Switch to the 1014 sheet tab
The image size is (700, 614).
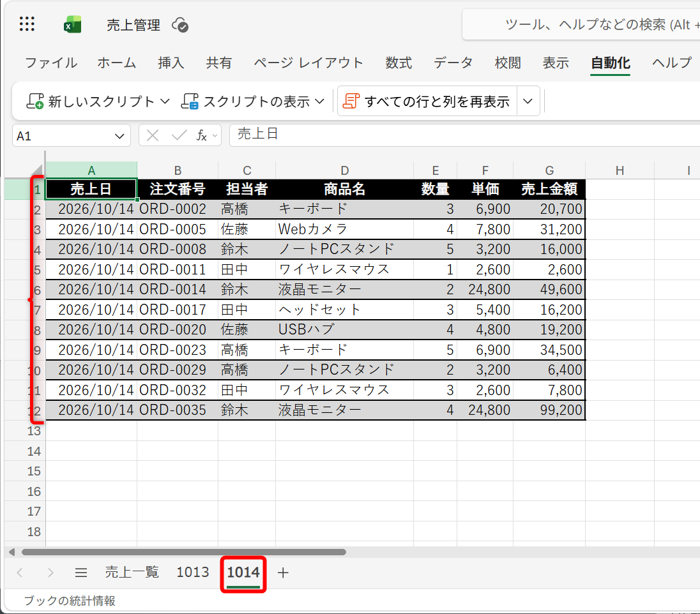(243, 573)
